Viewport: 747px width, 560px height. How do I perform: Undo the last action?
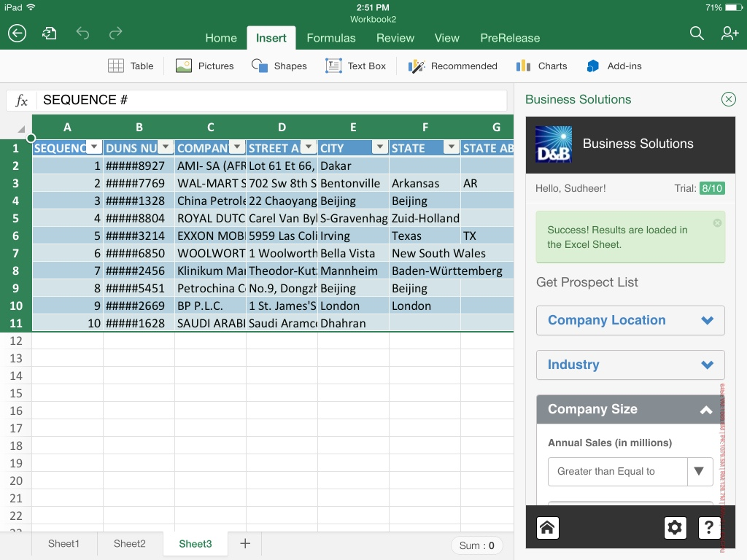click(82, 34)
